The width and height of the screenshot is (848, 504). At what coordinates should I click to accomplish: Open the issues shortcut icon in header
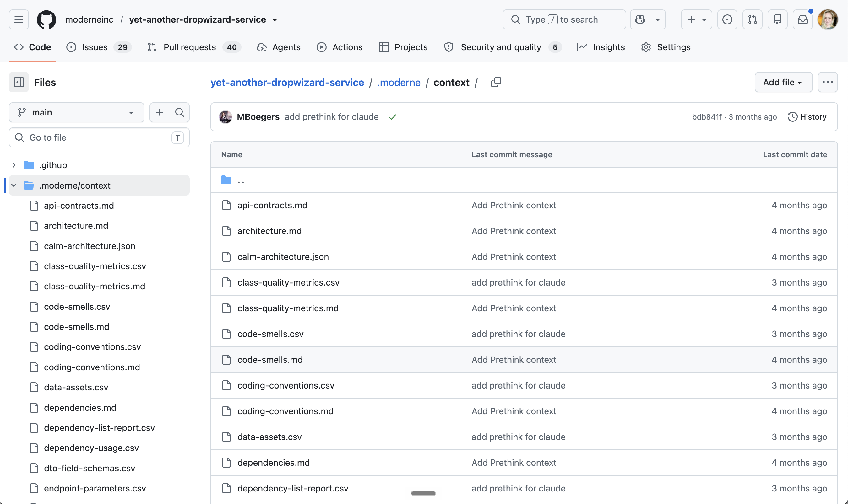point(727,19)
